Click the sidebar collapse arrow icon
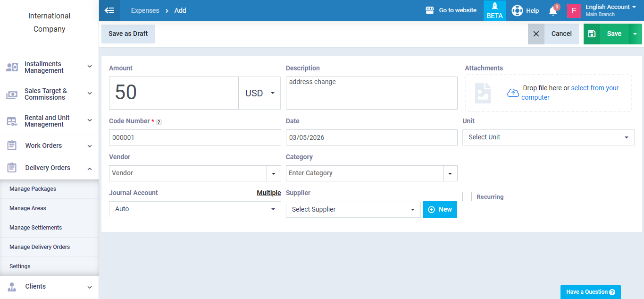644x299 pixels. (x=109, y=10)
